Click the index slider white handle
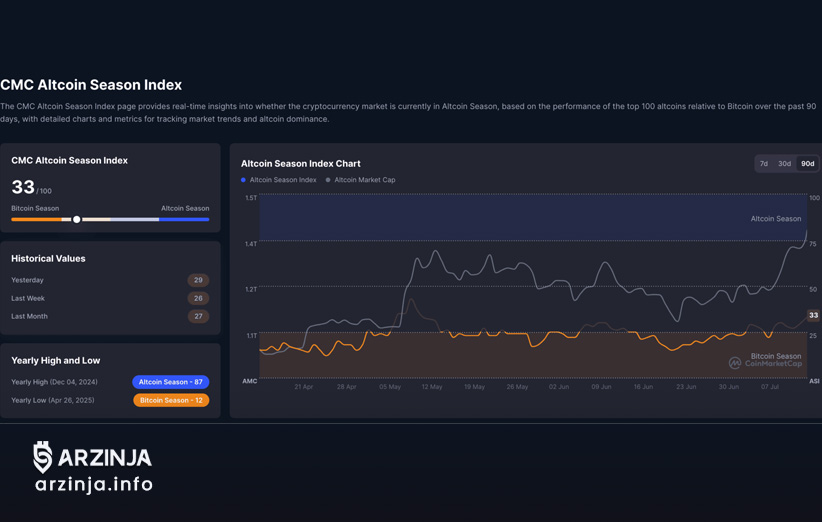822x522 pixels. tap(77, 219)
